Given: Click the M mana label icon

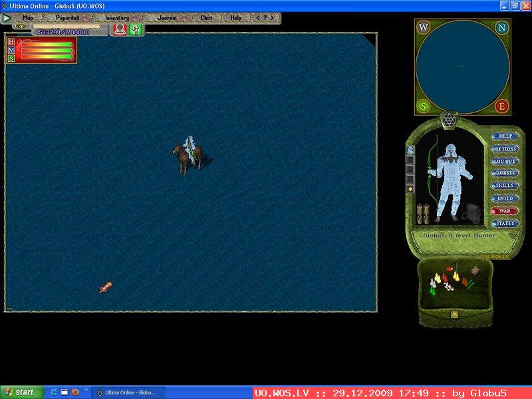Looking at the screenshot, I should coord(11,51).
